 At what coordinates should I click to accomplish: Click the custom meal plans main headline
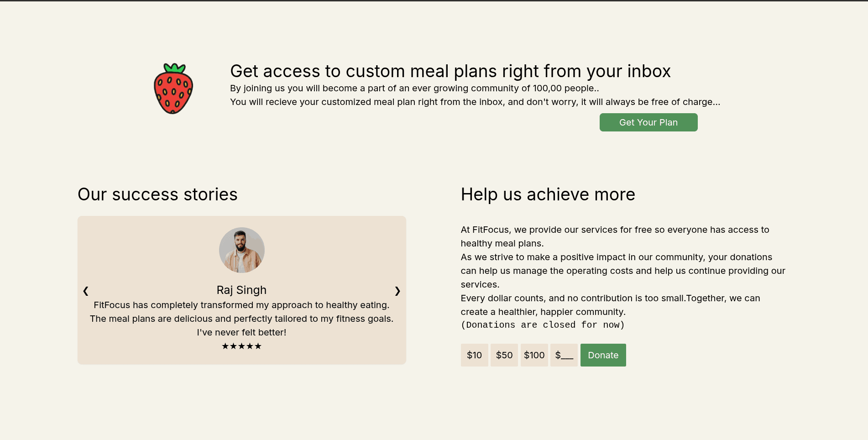click(450, 71)
